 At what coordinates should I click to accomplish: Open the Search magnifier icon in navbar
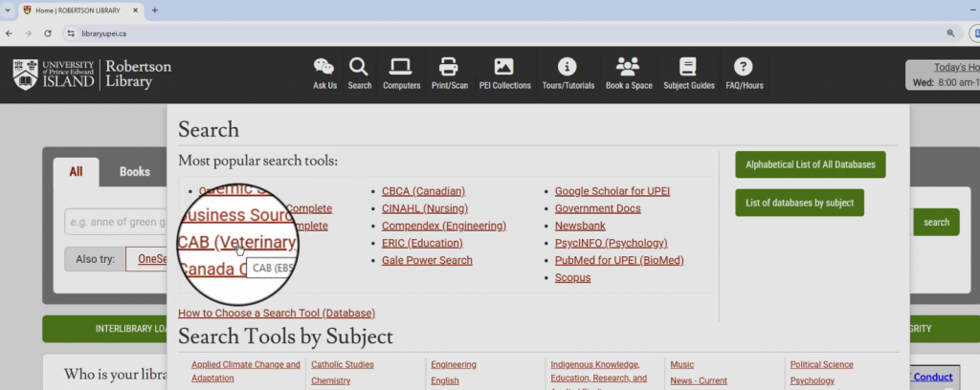359,67
